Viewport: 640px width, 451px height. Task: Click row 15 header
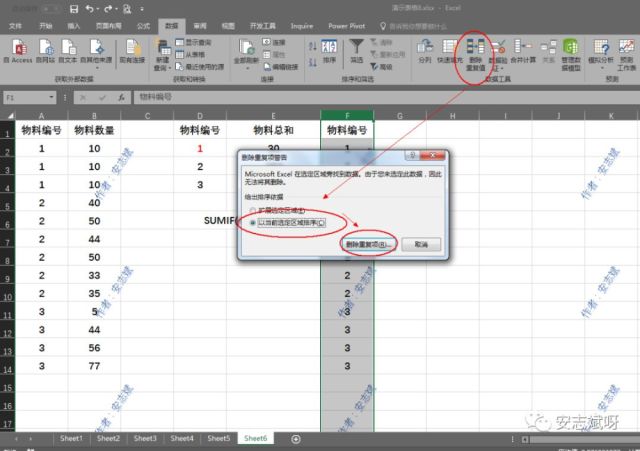8,388
